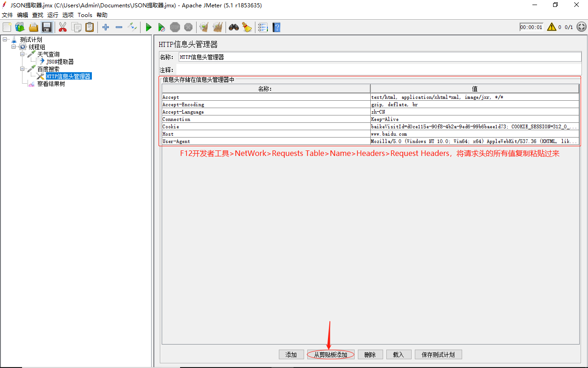Open the Tools menu
Image resolution: width=588 pixels, height=368 pixels.
(x=85, y=15)
